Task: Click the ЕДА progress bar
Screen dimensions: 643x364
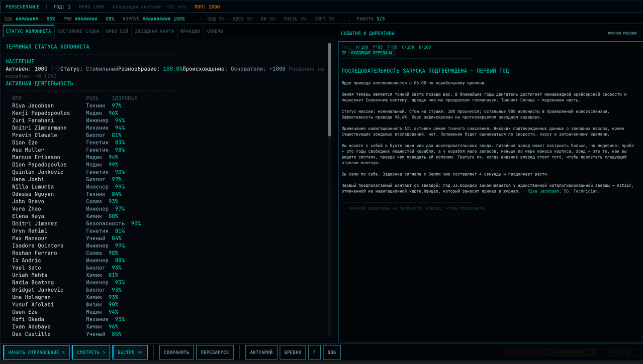Action: (30, 19)
